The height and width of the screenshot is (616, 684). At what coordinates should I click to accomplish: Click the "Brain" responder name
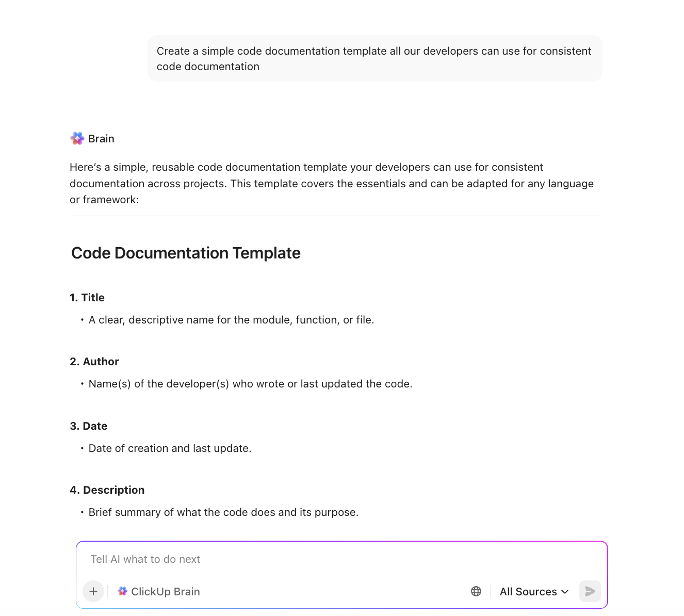pyautogui.click(x=101, y=139)
